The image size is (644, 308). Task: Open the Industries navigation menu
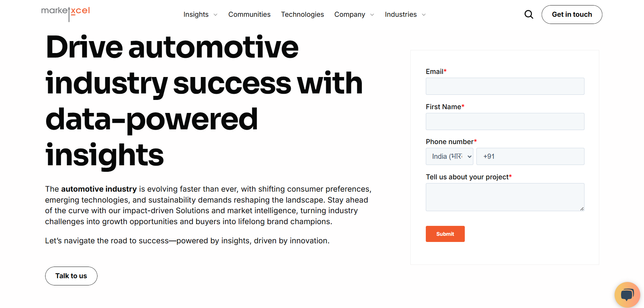[x=400, y=14]
